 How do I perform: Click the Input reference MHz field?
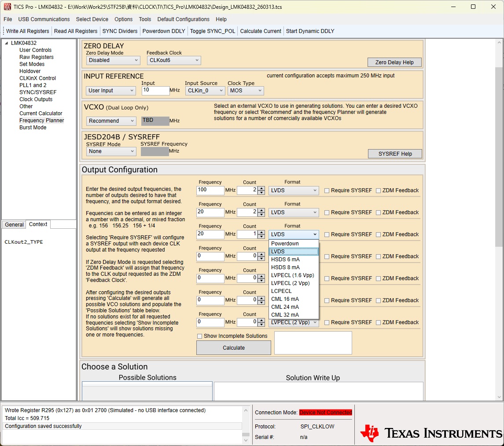tap(155, 91)
